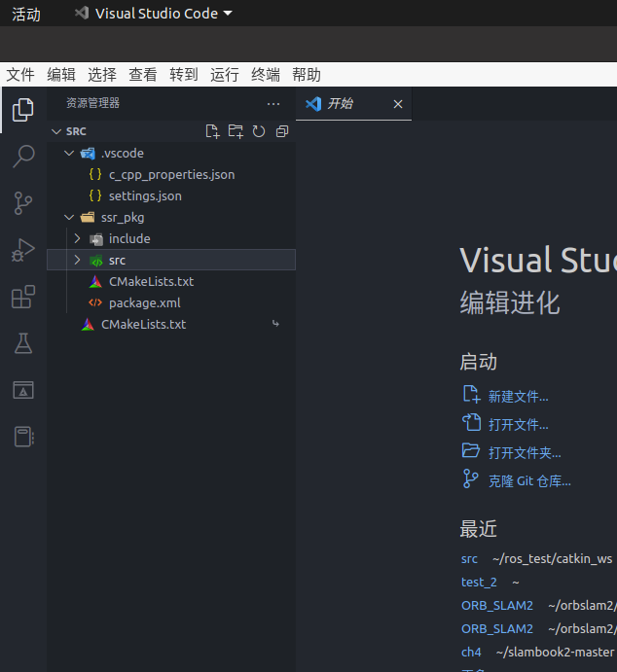Open the 选择 menu
The image size is (617, 672).
pyautogui.click(x=102, y=75)
